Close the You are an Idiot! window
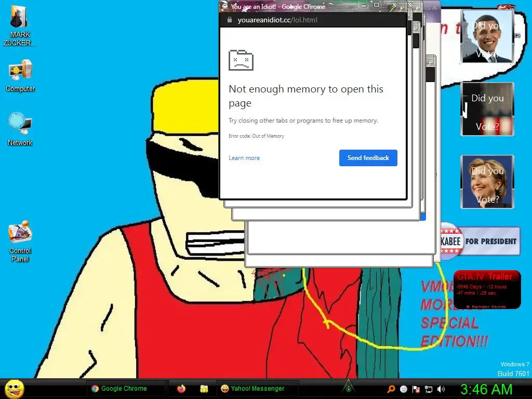The image size is (532, 399). click(394, 5)
